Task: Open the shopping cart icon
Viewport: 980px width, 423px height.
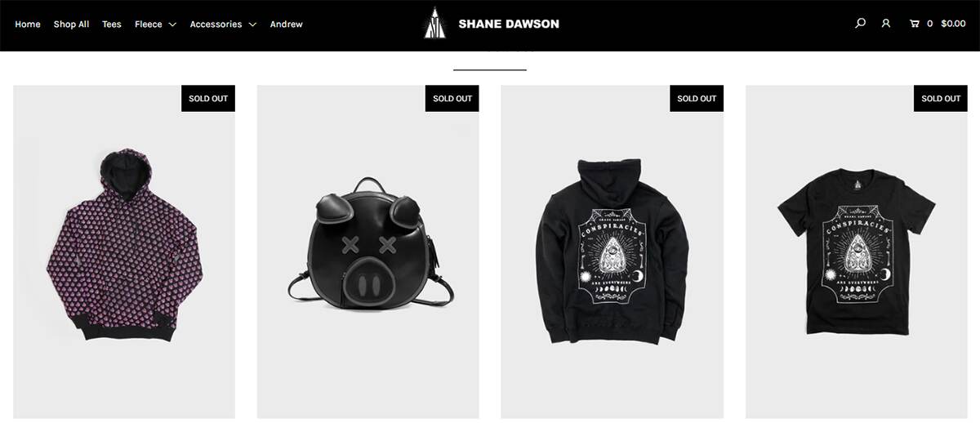Action: coord(914,24)
